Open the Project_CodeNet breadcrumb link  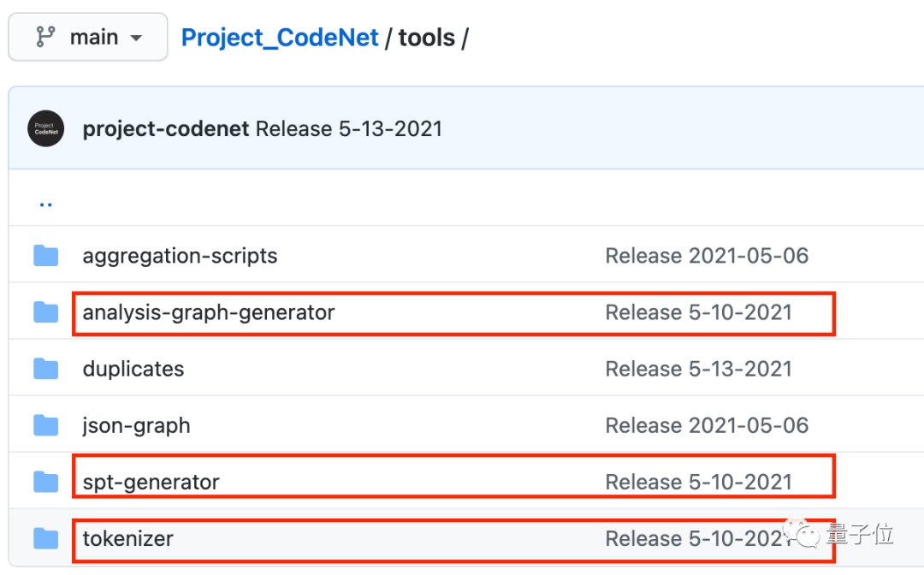279,38
